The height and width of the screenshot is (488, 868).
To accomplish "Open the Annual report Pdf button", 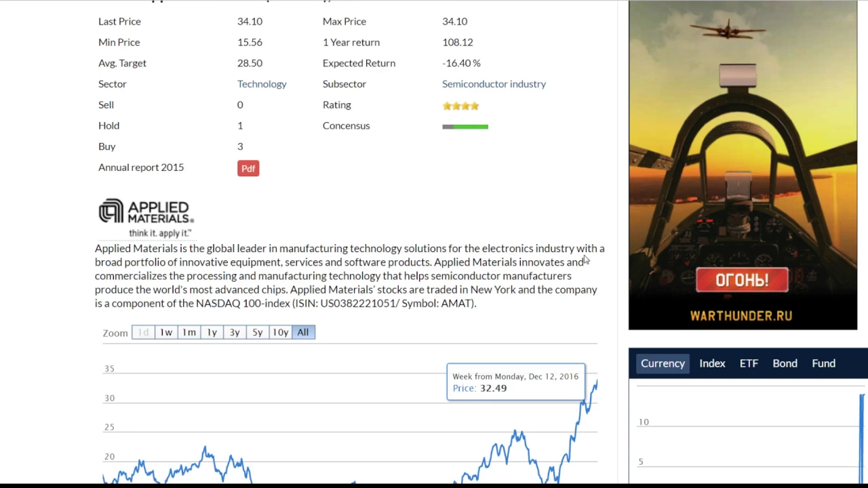I will click(x=248, y=168).
